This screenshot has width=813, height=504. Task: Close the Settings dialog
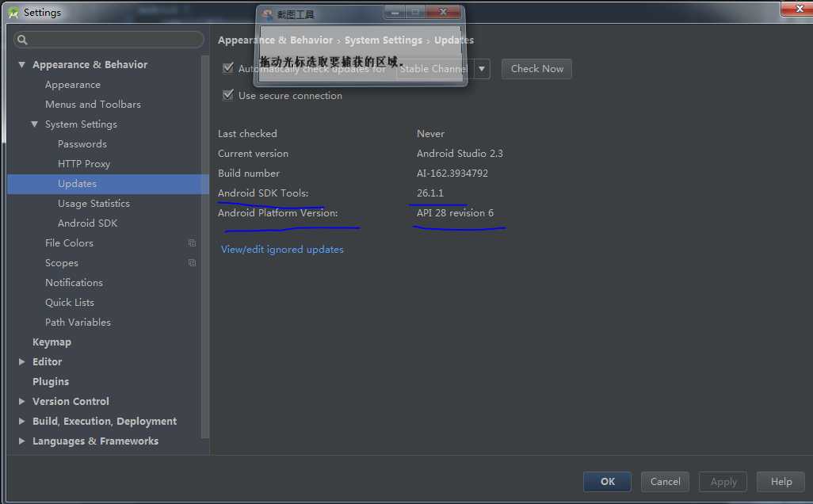[x=799, y=9]
